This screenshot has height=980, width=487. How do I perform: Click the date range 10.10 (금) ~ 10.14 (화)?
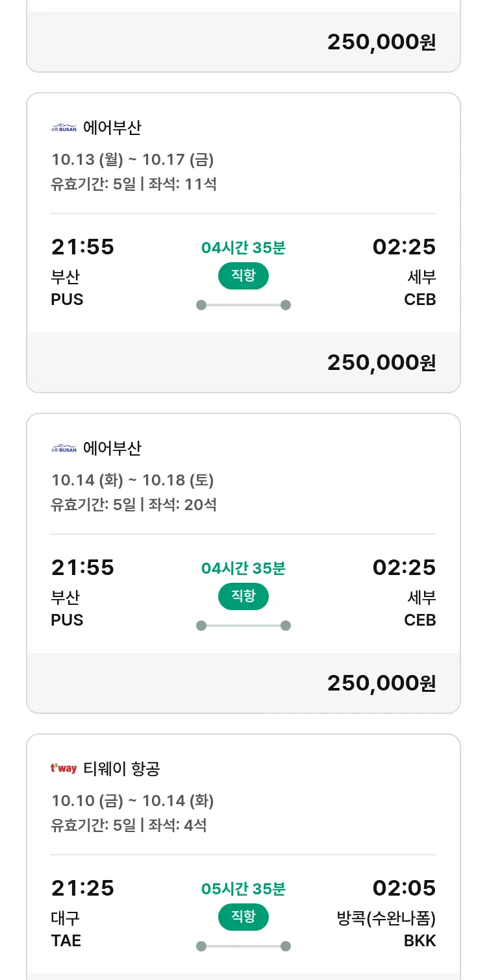(132, 801)
